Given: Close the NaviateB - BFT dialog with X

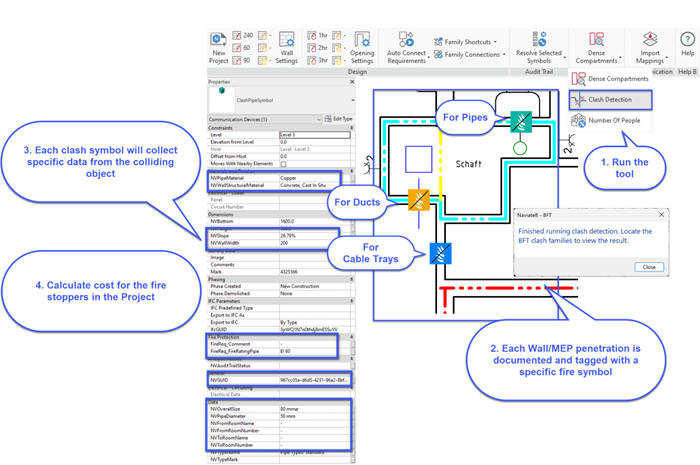Looking at the screenshot, I should coord(661,215).
